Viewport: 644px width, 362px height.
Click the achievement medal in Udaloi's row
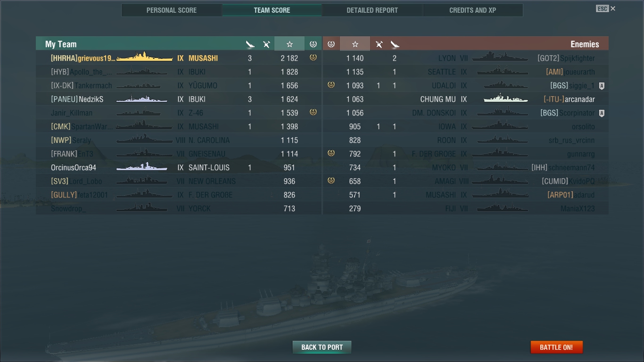click(331, 85)
